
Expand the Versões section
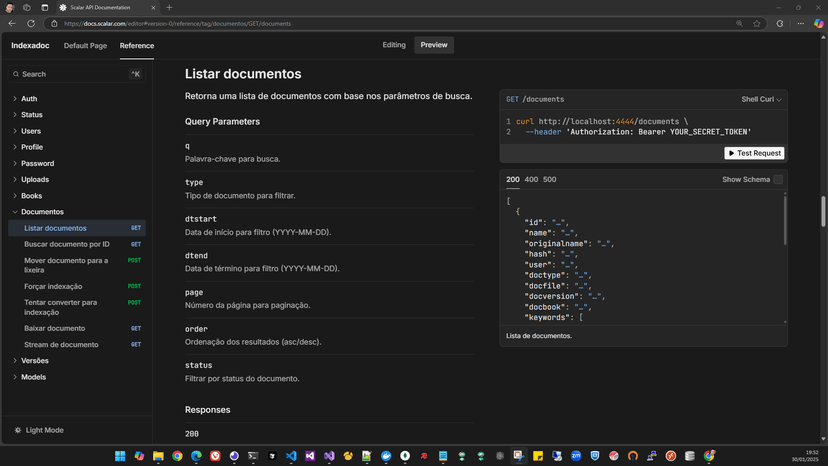click(35, 360)
